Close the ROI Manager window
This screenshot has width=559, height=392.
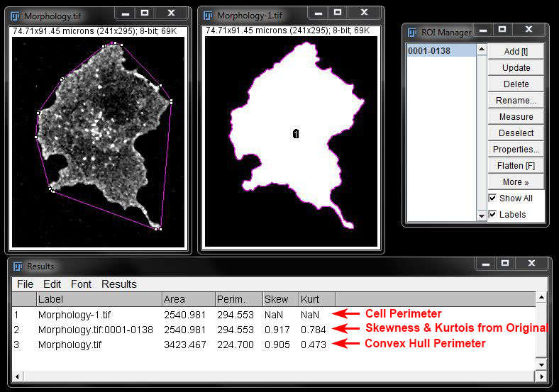click(x=528, y=30)
